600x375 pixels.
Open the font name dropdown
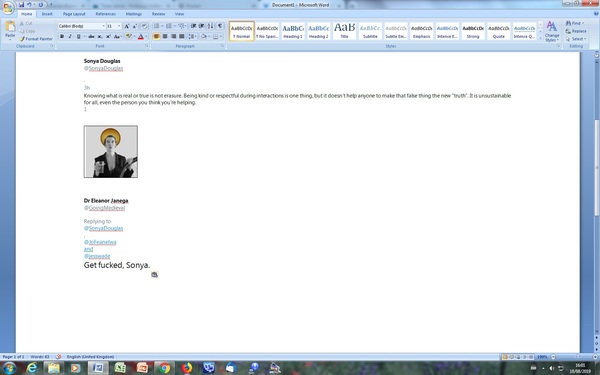click(103, 26)
